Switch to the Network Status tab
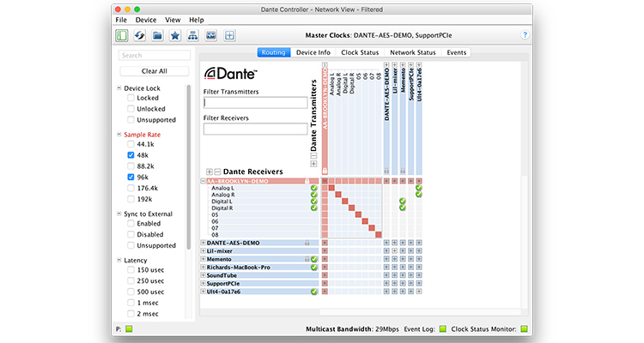The image size is (644, 343). (413, 52)
